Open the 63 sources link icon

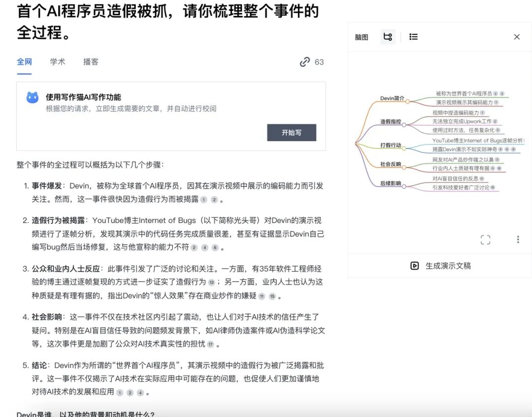point(305,62)
